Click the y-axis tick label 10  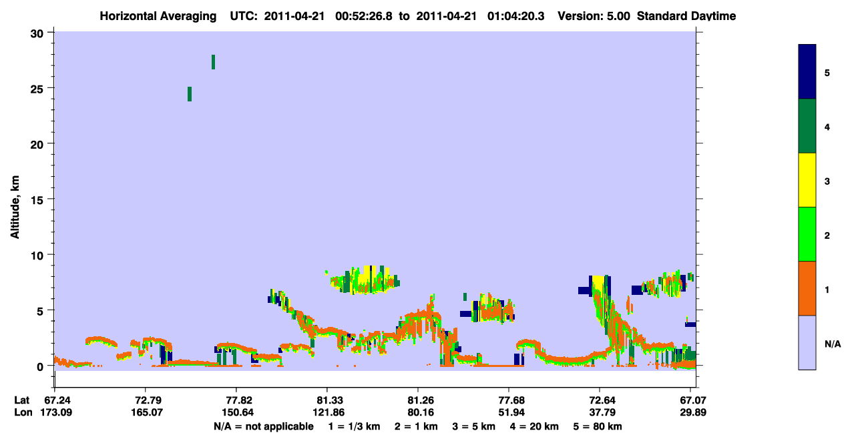(39, 255)
